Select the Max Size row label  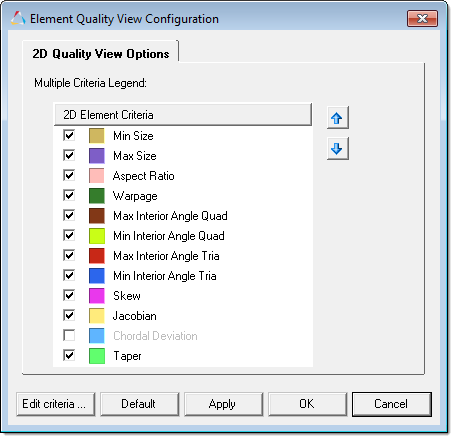tap(135, 156)
